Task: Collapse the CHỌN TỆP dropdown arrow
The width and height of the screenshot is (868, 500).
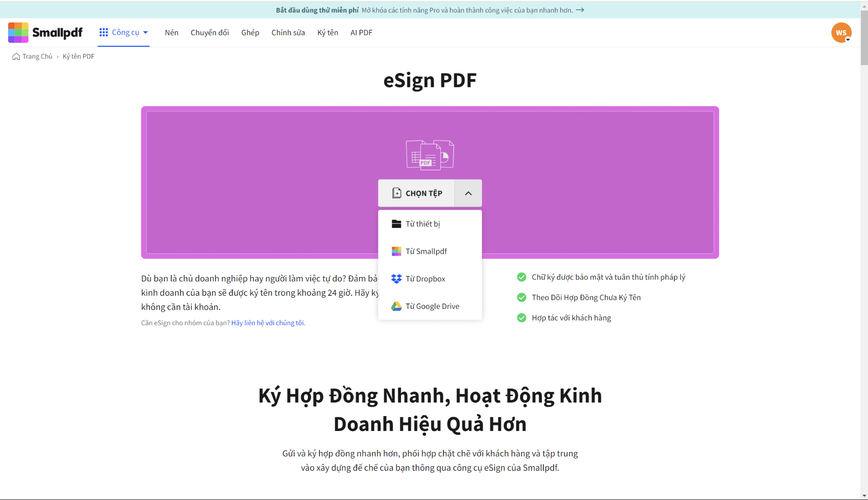Action: pos(468,193)
